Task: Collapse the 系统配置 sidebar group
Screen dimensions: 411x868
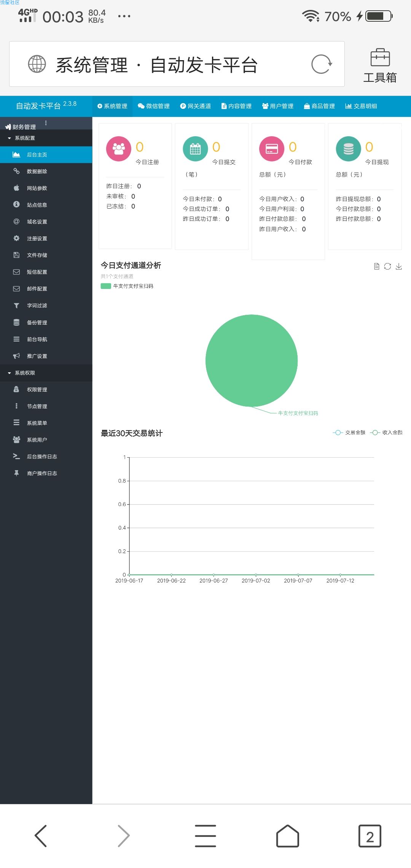Action: (x=46, y=138)
